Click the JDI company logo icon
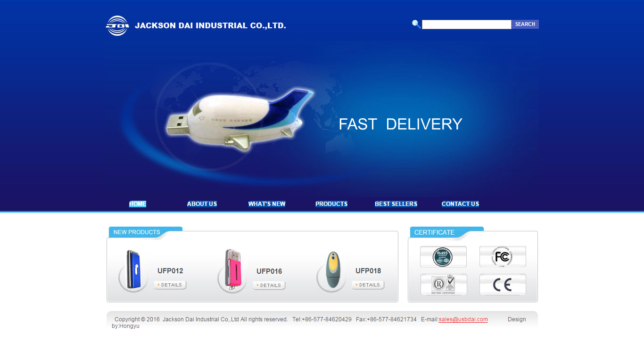Screen dimensions: 644x343 coord(117,25)
